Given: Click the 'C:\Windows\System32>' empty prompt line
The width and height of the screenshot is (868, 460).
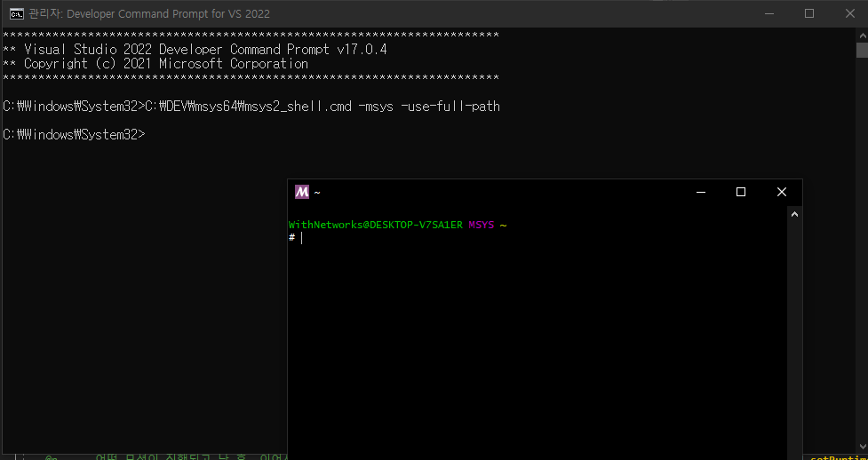Looking at the screenshot, I should click(x=74, y=134).
